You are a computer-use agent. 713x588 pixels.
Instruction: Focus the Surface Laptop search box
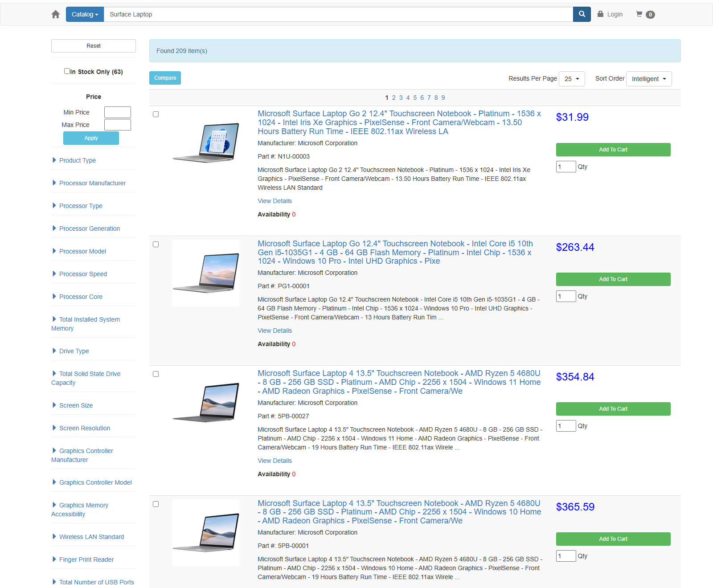[x=338, y=14]
